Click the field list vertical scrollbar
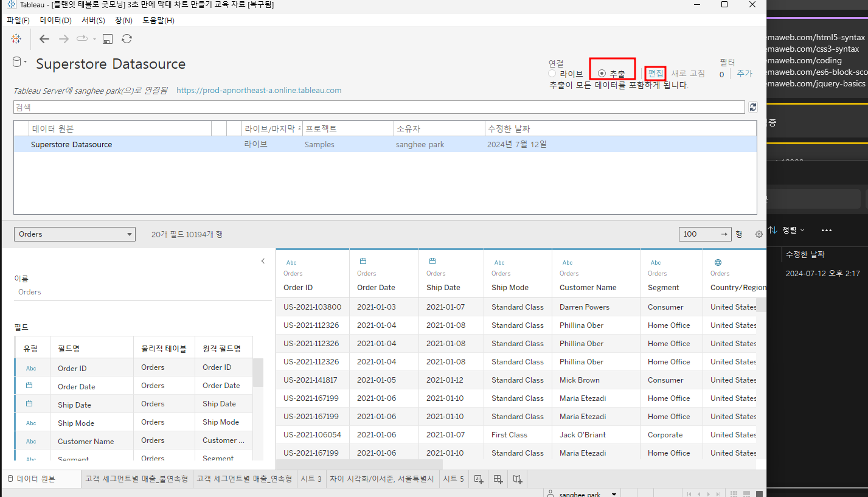Image resolution: width=868 pixels, height=497 pixels. (258, 372)
